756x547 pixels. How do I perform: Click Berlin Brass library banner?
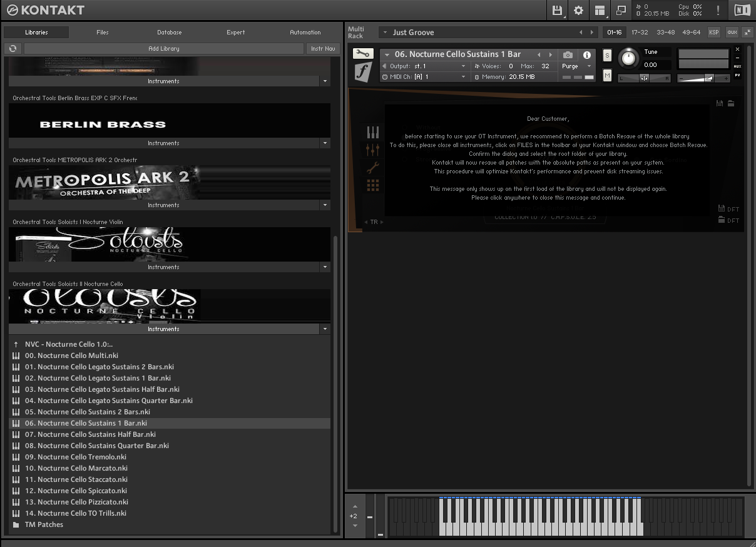tap(170, 121)
